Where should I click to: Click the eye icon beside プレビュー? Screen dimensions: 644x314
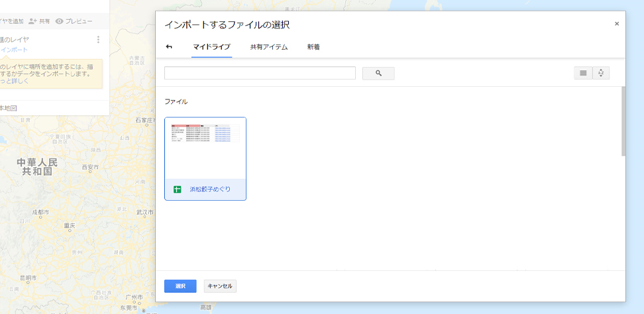pos(59,21)
